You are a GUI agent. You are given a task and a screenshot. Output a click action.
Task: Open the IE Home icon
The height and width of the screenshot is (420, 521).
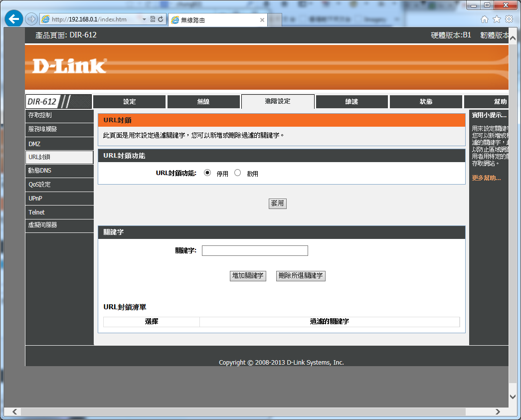click(485, 19)
